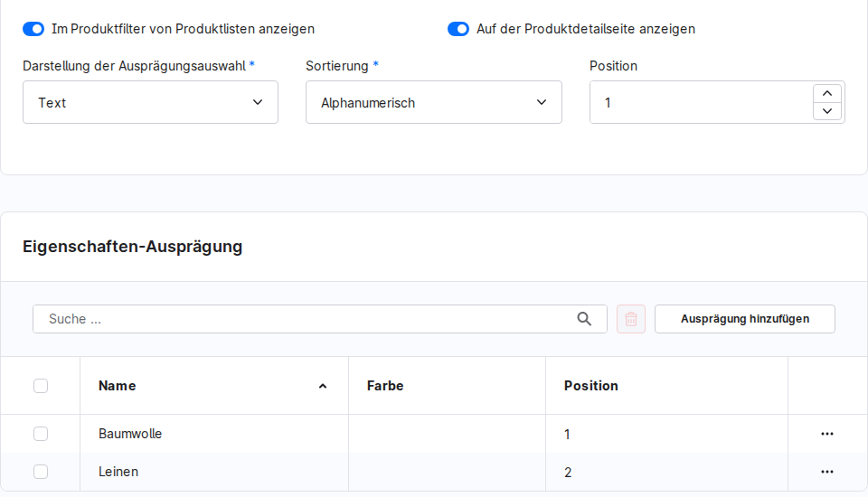Click the trash delete icon button
The image size is (868, 497).
pos(631,319)
